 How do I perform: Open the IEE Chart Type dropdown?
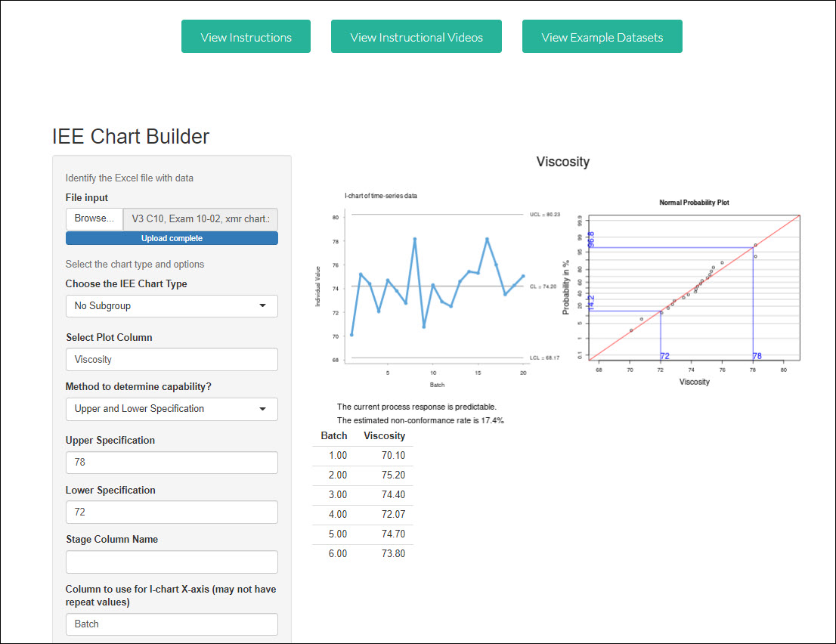(171, 306)
